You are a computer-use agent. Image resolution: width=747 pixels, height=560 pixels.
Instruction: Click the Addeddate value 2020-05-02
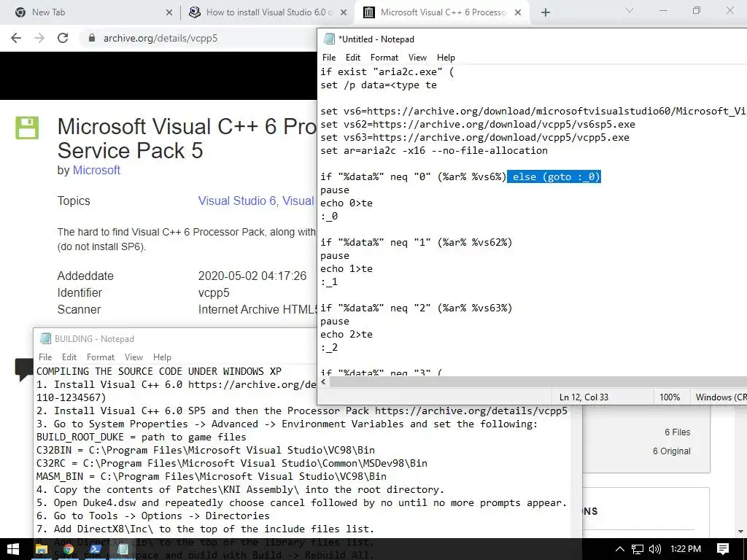pos(252,276)
